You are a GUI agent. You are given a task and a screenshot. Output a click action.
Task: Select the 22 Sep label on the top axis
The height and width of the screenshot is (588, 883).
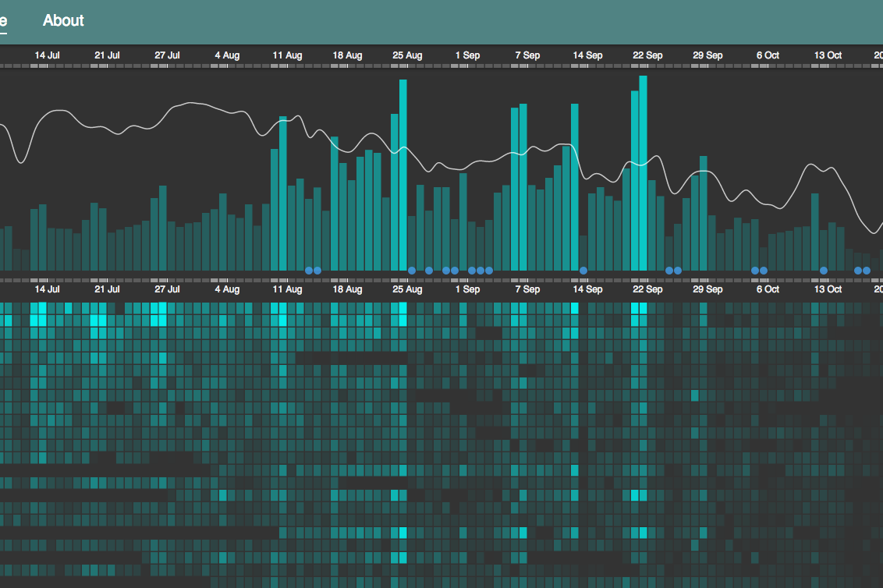point(647,55)
